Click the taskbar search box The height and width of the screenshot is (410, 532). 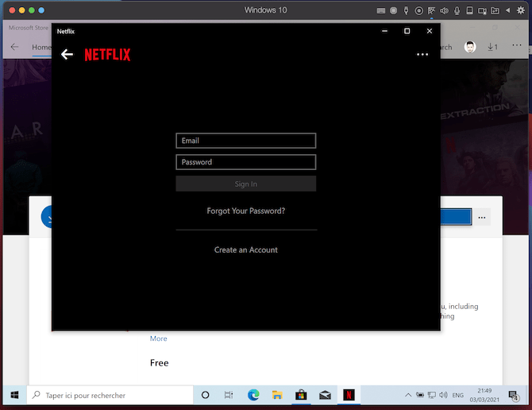[x=110, y=395]
